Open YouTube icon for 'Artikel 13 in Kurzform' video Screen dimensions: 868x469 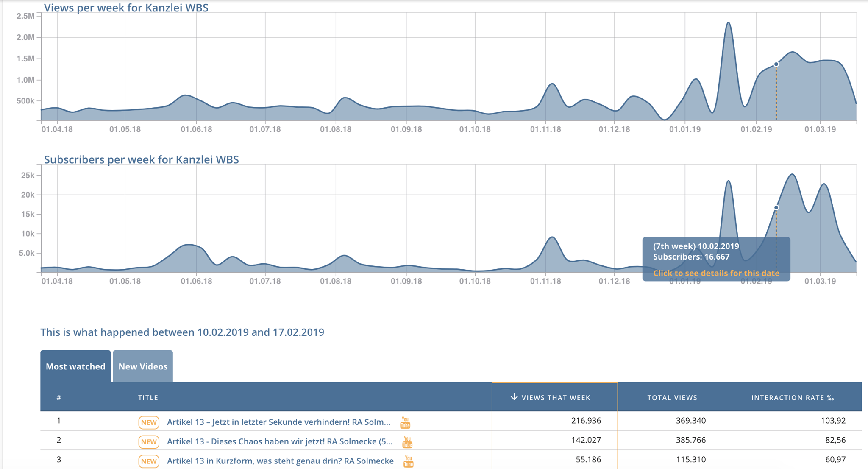(409, 461)
